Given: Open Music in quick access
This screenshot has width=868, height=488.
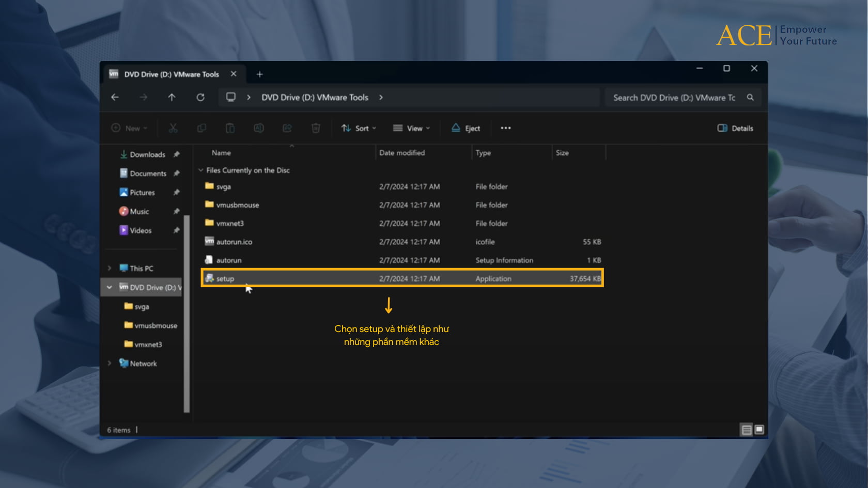Looking at the screenshot, I should 134,211.
